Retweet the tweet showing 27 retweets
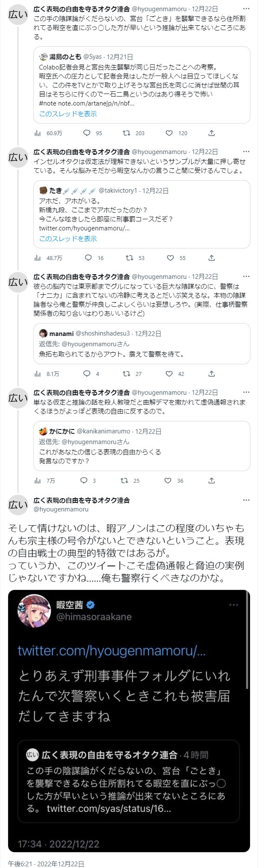Image resolution: width=259 pixels, height=868 pixels. pos(126,374)
